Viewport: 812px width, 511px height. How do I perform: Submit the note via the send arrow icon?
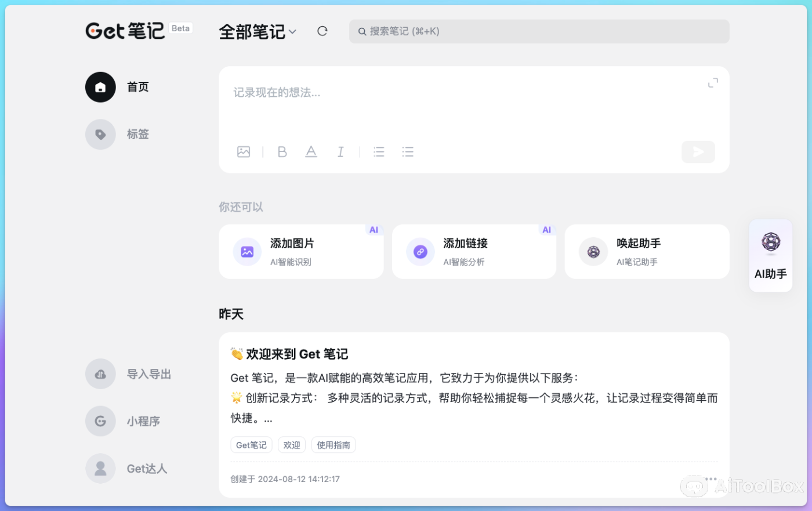tap(698, 151)
